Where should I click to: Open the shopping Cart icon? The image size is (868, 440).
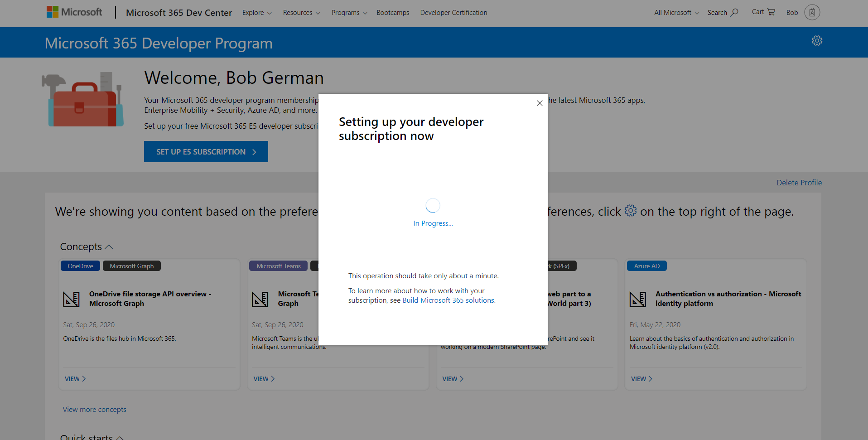771,12
